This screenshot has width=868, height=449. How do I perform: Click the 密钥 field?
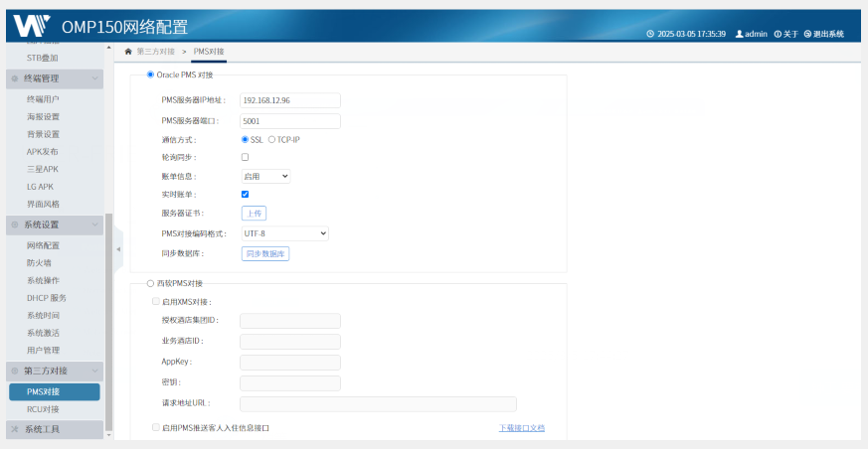point(290,383)
